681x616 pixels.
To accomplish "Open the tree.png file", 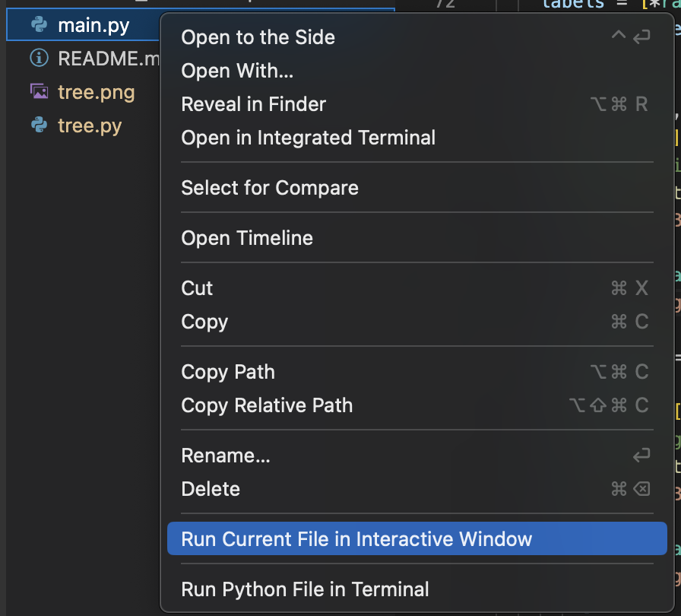I will point(96,92).
